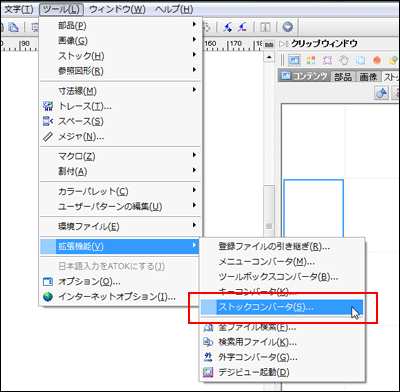This screenshot has width=400, height=392.
Task: Expand the 参照図形(R) submenu
Action: [121, 71]
